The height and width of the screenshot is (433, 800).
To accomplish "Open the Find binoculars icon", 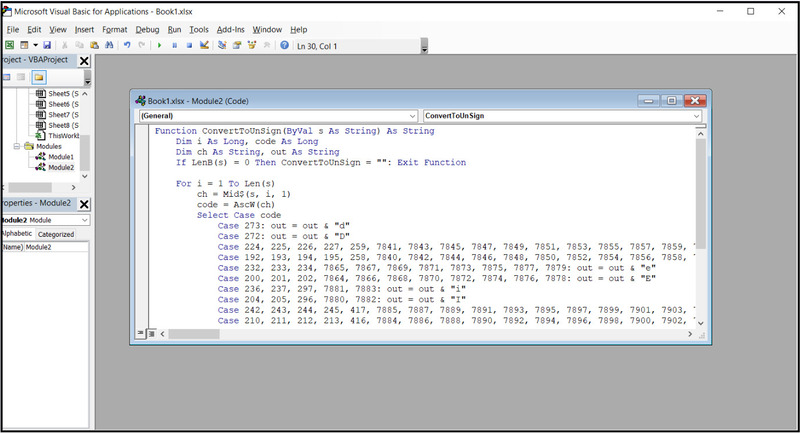I will click(110, 45).
